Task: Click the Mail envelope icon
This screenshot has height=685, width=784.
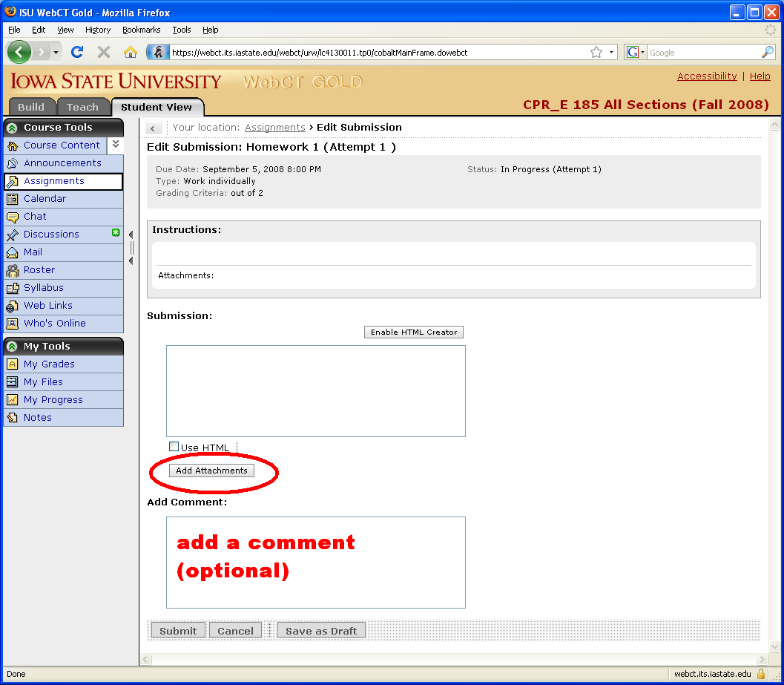Action: (12, 252)
